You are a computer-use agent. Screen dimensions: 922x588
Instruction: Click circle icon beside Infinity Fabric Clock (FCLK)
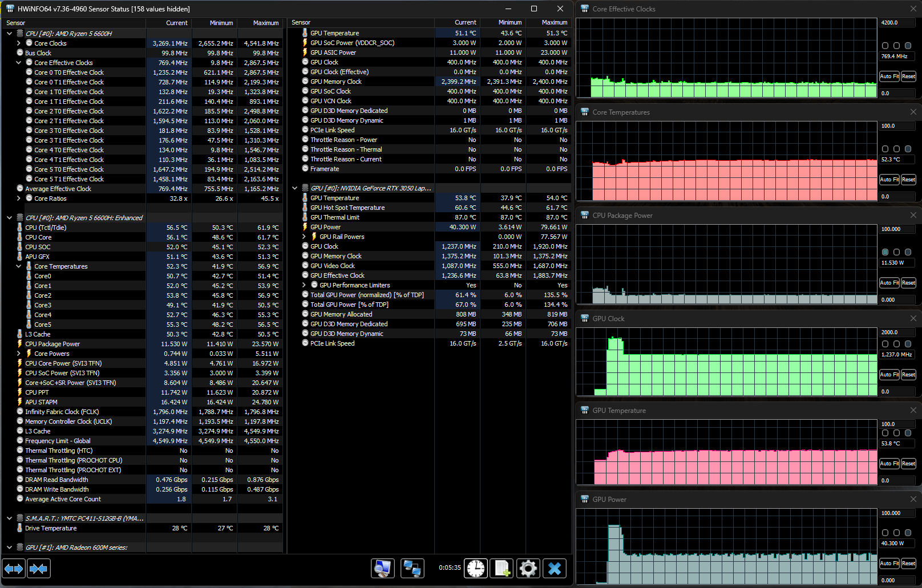[x=20, y=412]
